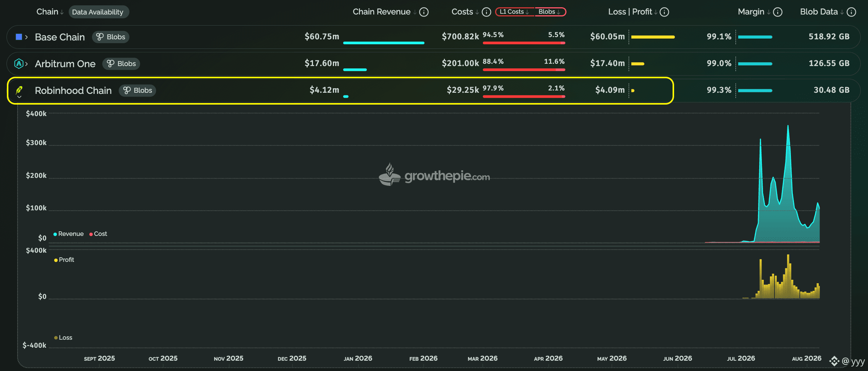The height and width of the screenshot is (371, 868).
Task: Click the Robinhood Chain profit value $4.09m
Action: 610,90
